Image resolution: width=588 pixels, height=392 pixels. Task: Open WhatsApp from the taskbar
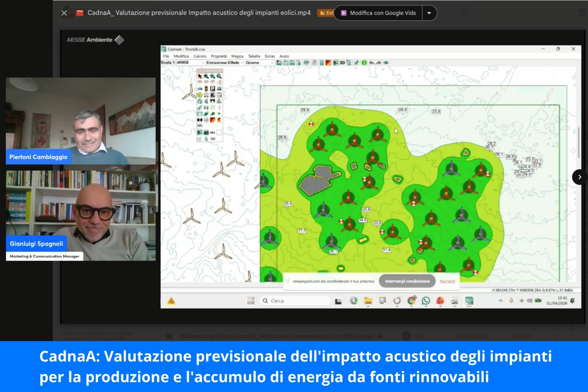(x=426, y=301)
